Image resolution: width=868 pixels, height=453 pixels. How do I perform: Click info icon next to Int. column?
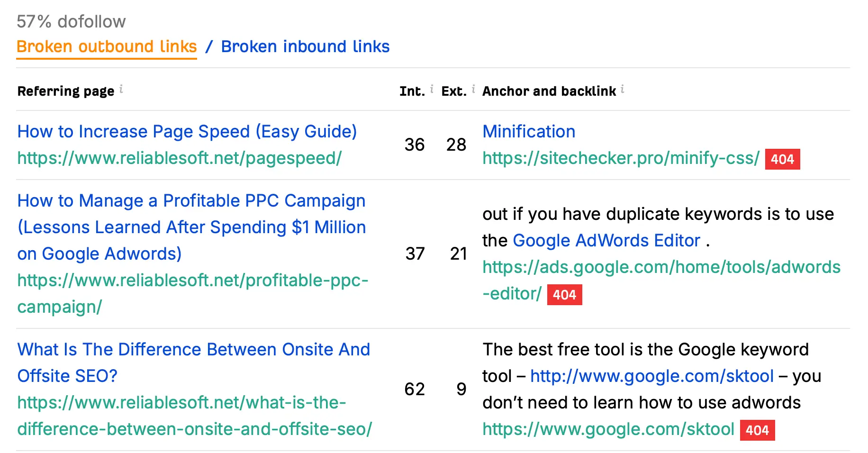(x=432, y=89)
